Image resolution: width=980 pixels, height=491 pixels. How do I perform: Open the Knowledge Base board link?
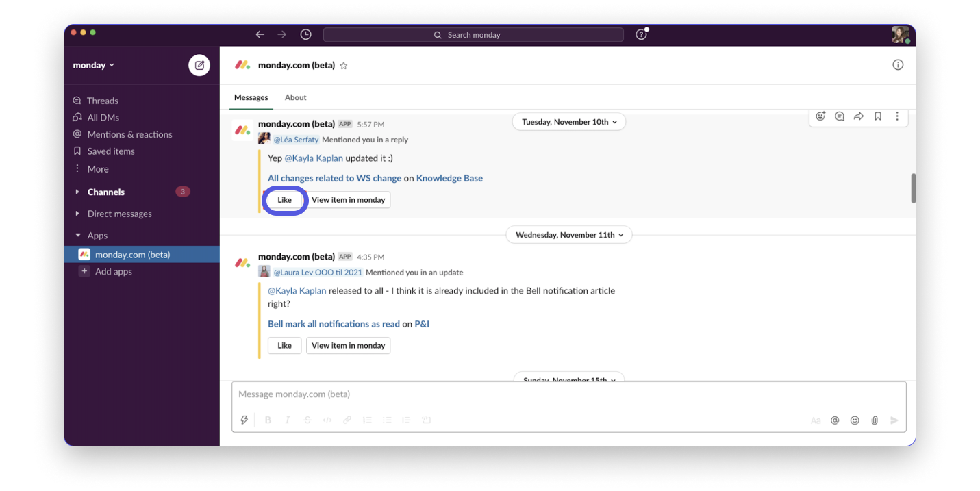pyautogui.click(x=449, y=179)
